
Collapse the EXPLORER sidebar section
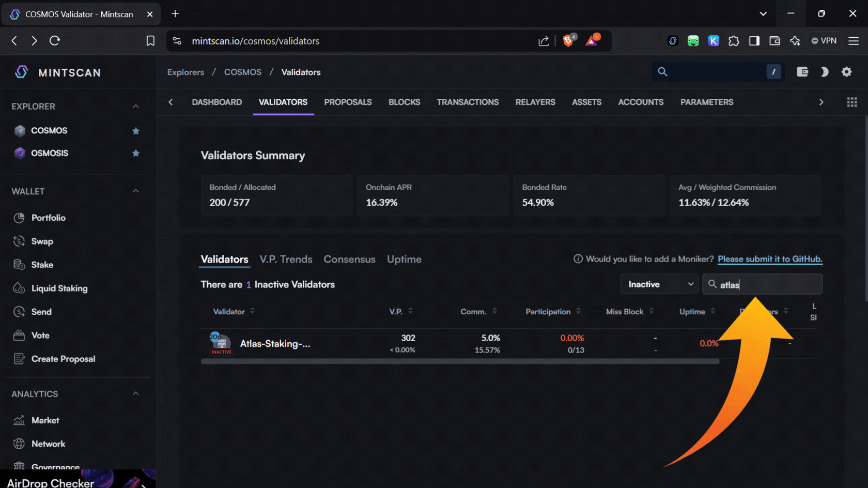click(x=135, y=106)
